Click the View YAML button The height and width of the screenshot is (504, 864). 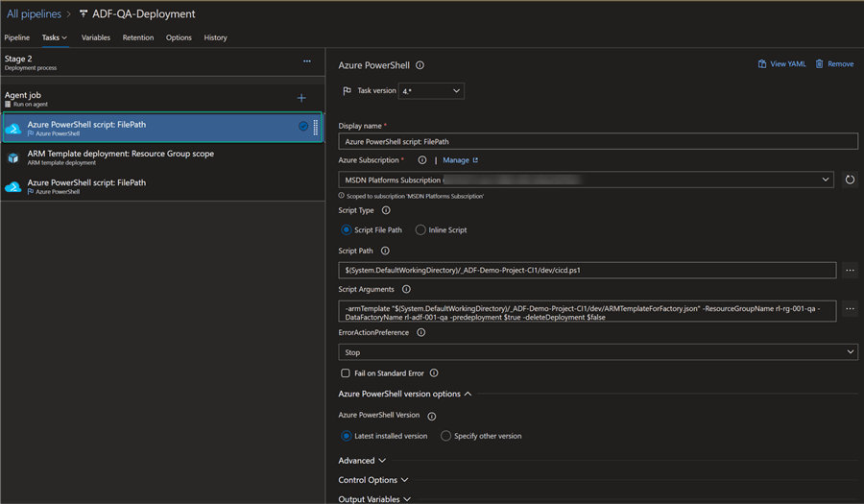pos(780,64)
